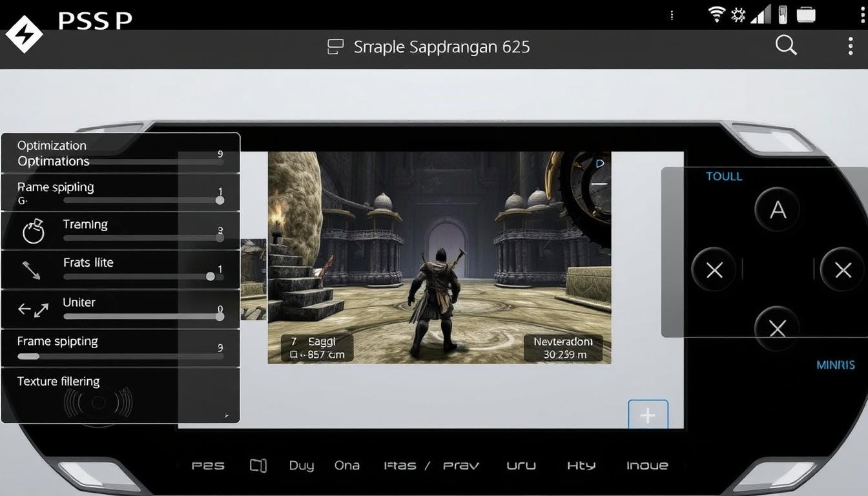Click the Treming slider track
This screenshot has width=868, height=496.
tap(143, 238)
